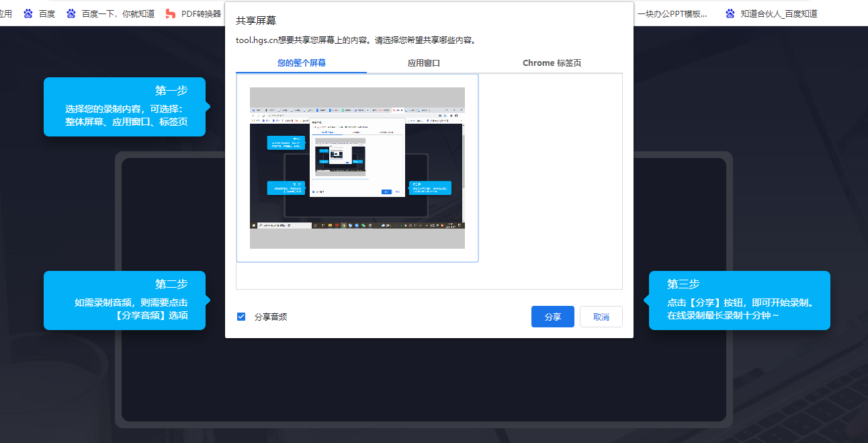The width and height of the screenshot is (868, 443).
Task: Click the 知道合伙人_百度知道 bookmark paw icon
Action: click(730, 13)
